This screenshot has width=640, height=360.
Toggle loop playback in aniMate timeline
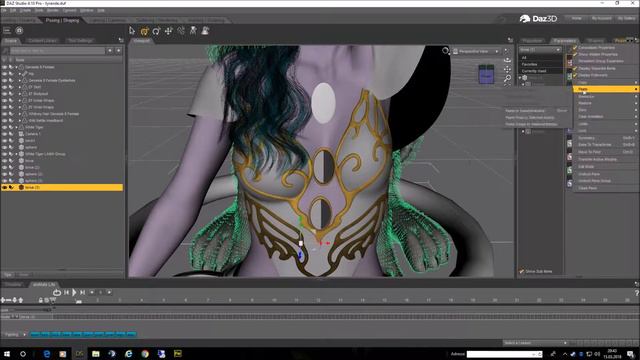(x=57, y=292)
